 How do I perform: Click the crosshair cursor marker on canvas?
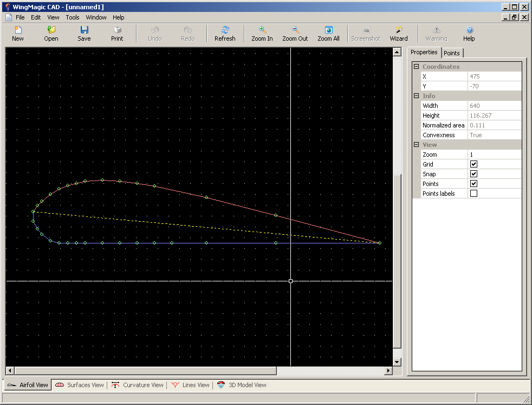click(290, 281)
